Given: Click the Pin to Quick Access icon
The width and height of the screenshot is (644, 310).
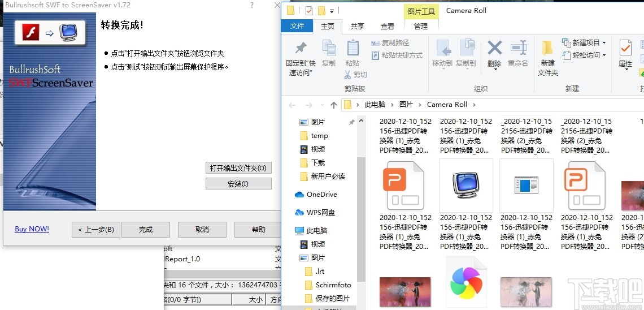Looking at the screenshot, I should [301, 48].
